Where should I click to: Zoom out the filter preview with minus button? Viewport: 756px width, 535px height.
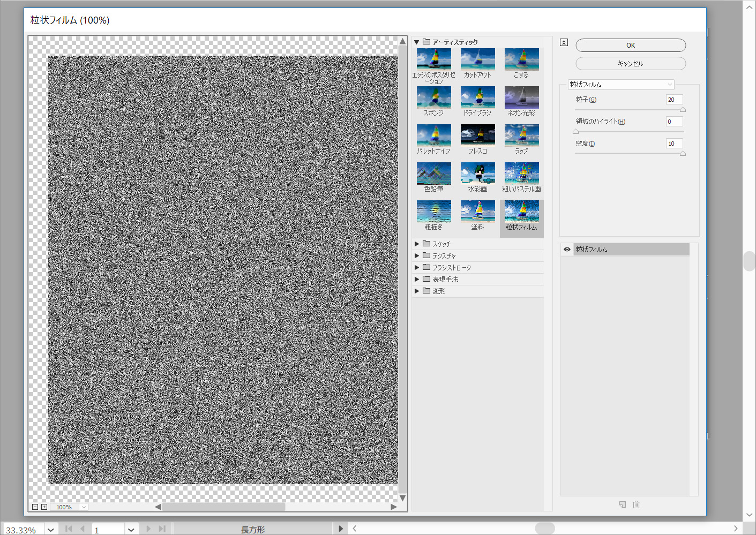point(35,507)
